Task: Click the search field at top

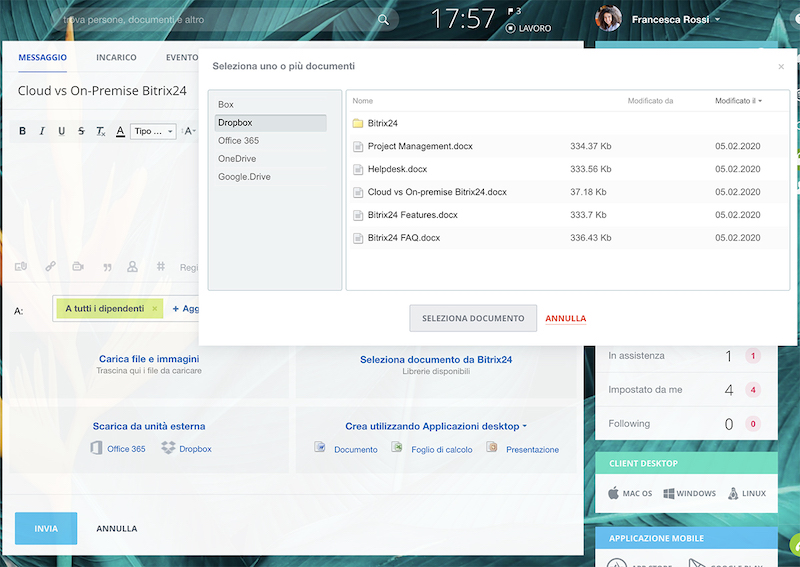Action: pyautogui.click(x=224, y=20)
